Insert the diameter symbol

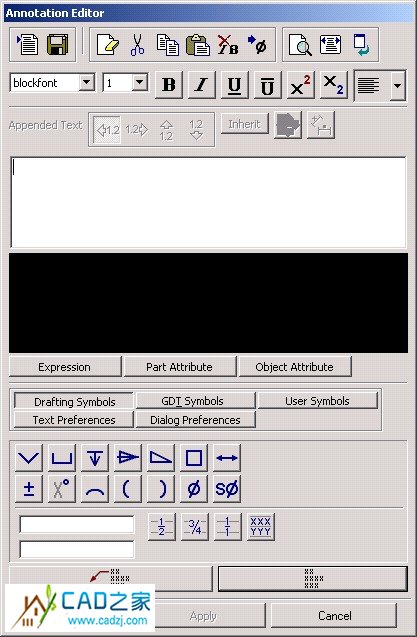pyautogui.click(x=193, y=489)
